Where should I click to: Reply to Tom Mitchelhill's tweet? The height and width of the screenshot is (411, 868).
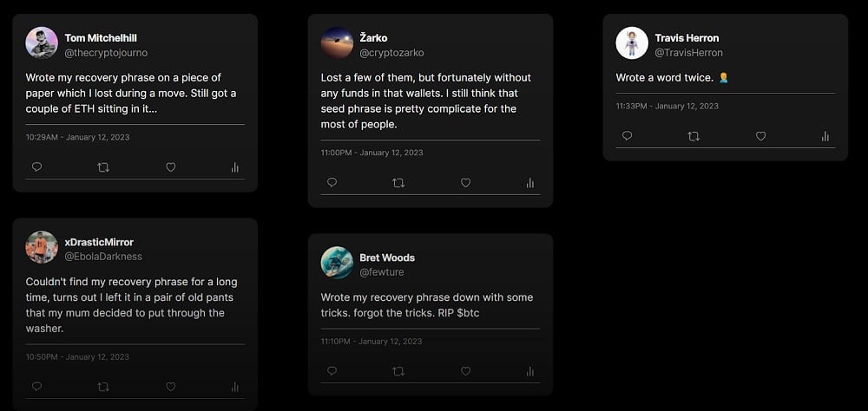tap(36, 167)
